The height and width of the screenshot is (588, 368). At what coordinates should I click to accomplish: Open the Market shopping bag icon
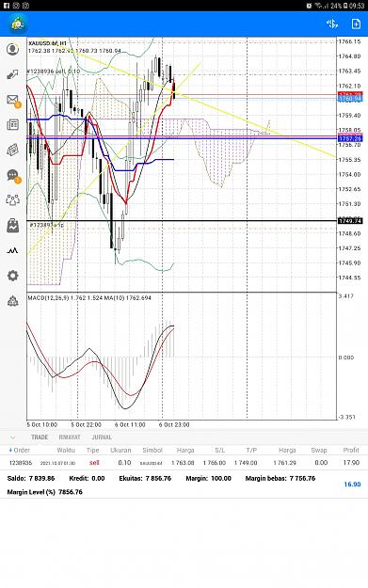[13, 226]
